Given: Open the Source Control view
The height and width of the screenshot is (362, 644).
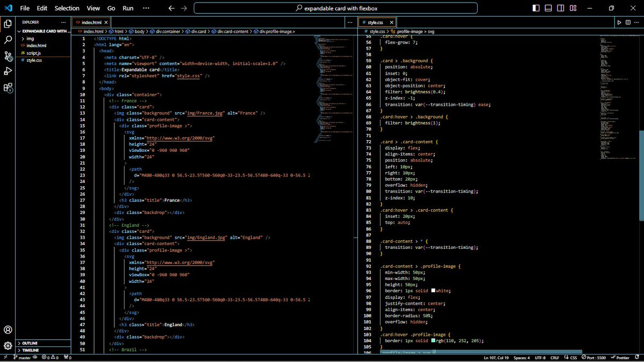Looking at the screenshot, I should point(8,56).
